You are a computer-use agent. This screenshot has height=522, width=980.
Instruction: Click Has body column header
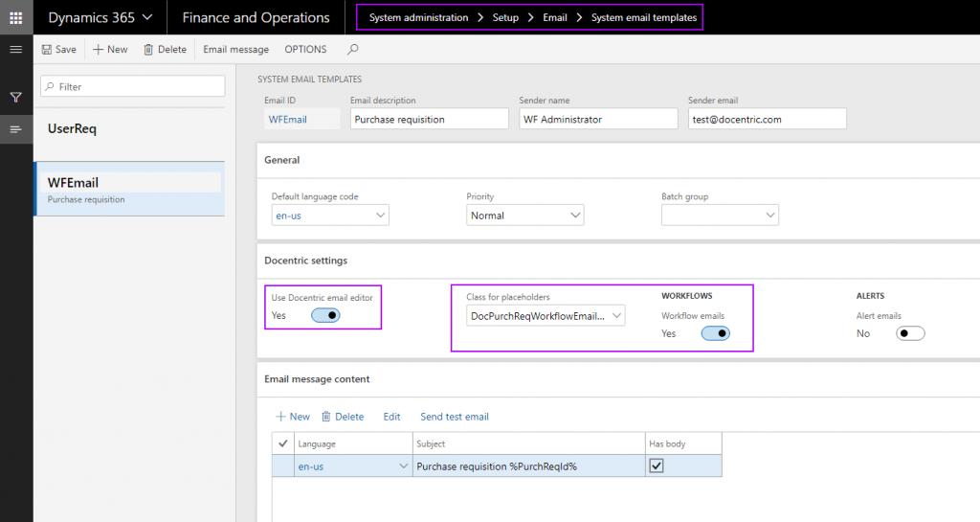683,443
